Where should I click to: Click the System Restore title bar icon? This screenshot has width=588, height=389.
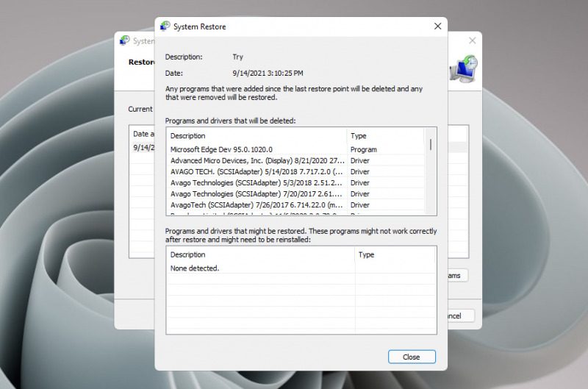pyautogui.click(x=165, y=26)
